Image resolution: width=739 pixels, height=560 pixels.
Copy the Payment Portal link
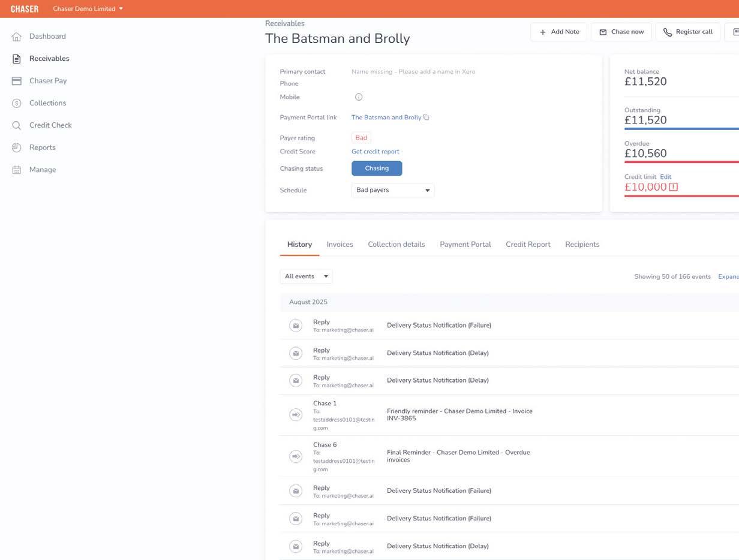click(x=426, y=118)
